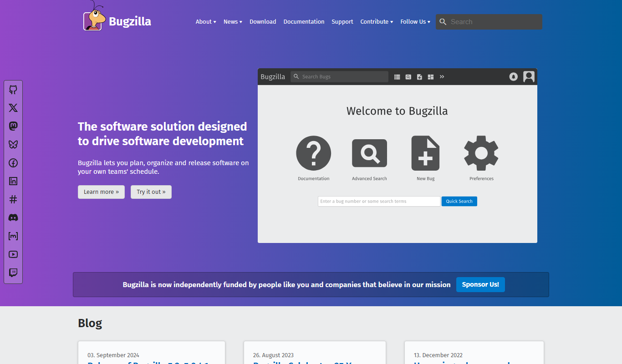Focus the Search Bugs field

[339, 76]
